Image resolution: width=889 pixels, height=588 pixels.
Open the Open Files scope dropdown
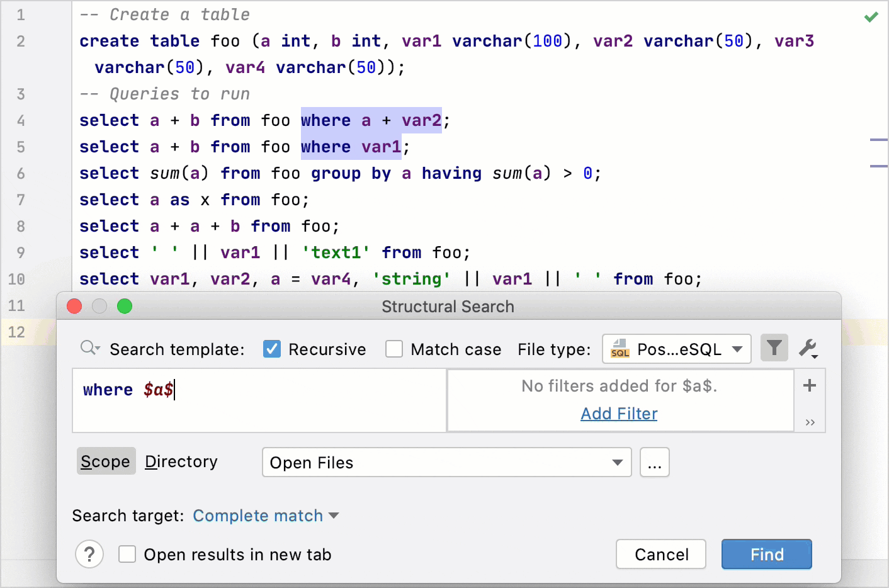coord(616,462)
